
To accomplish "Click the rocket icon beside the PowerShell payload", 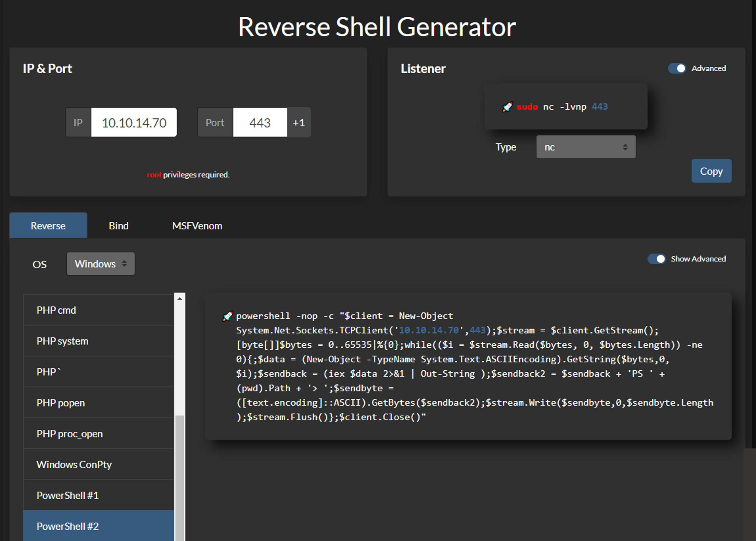I will (x=228, y=316).
